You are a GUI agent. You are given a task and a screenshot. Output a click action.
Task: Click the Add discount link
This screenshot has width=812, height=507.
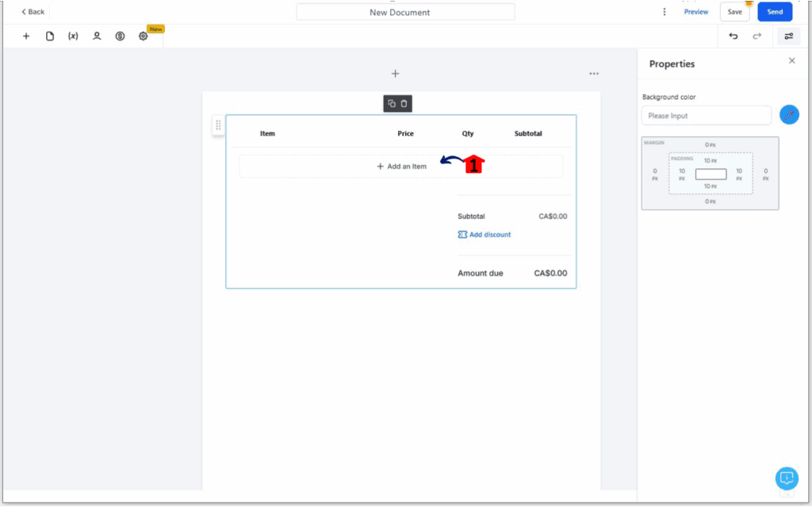(485, 234)
